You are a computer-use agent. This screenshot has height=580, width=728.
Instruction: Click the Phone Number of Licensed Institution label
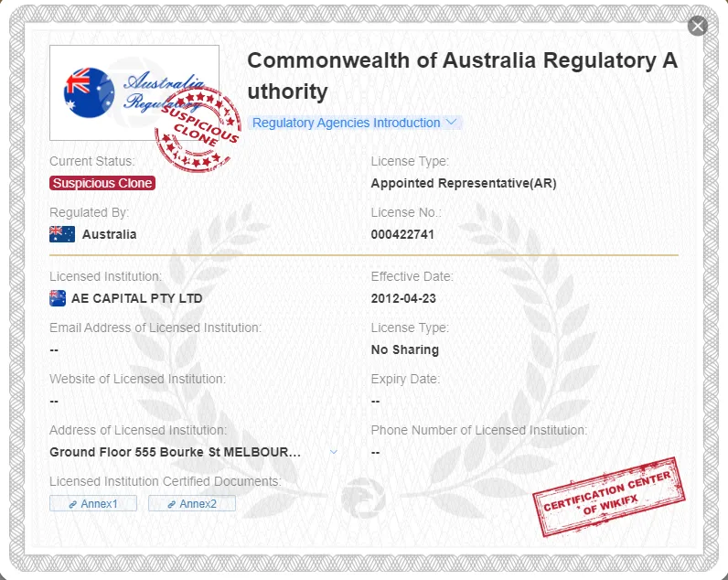(479, 431)
